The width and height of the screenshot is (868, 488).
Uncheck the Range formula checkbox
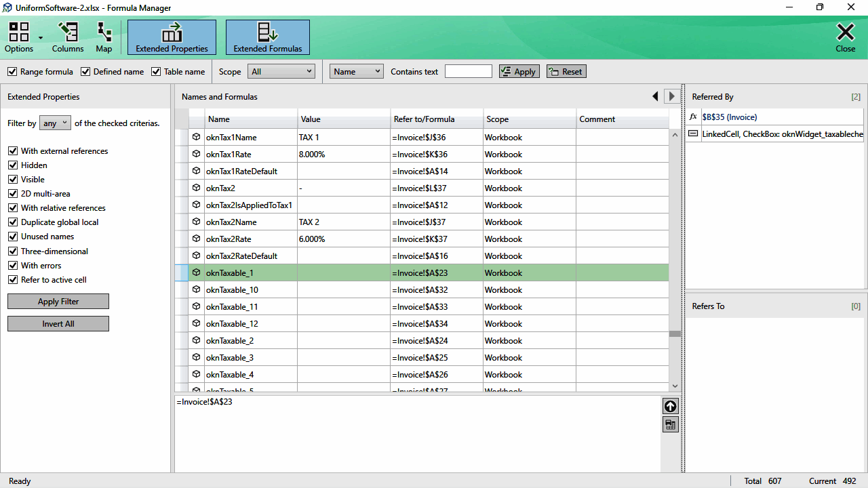[12, 71]
